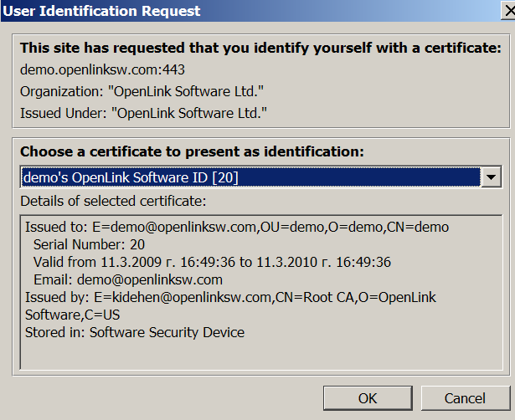Click the 'Issued to' line in details

pyautogui.click(x=237, y=227)
